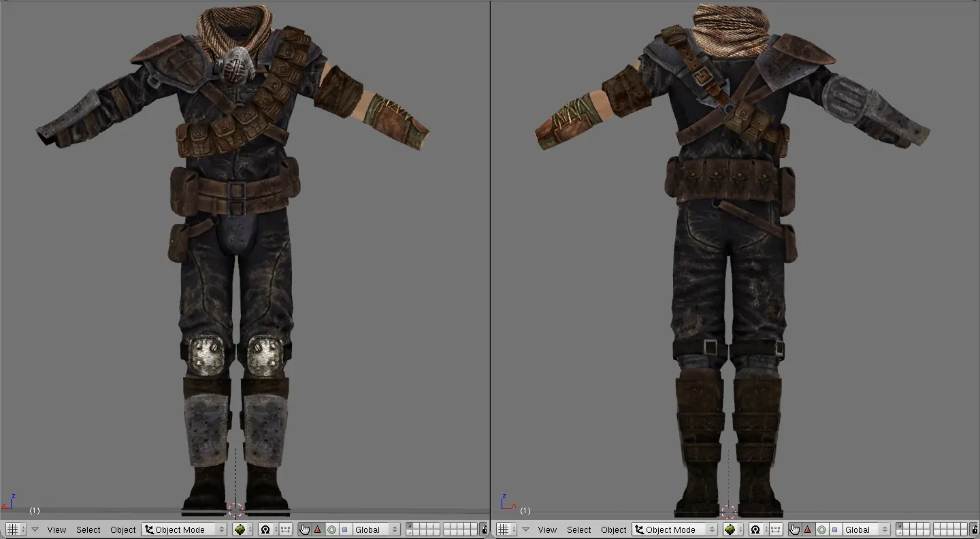Open window type selector in front-view viewport header
The height and width of the screenshot is (539, 980).
(x=15, y=529)
